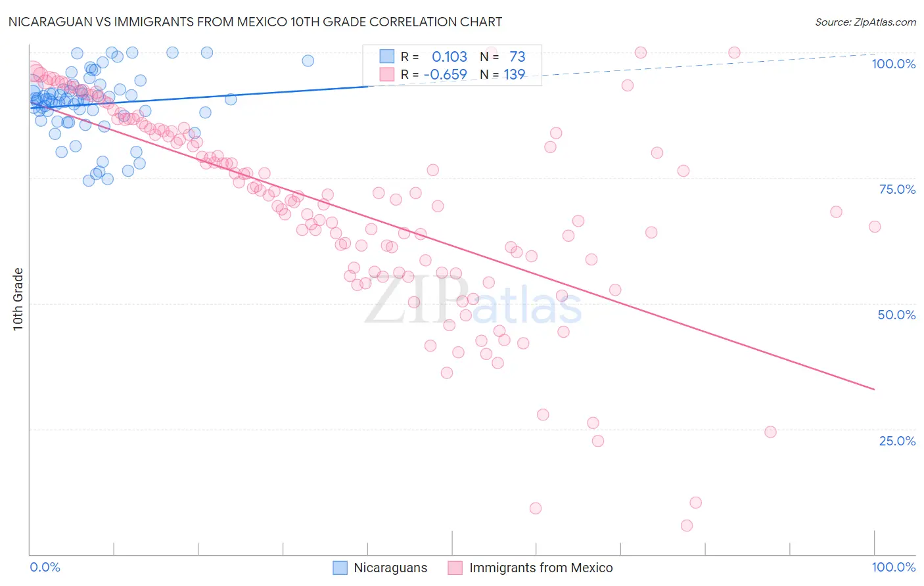Click the N = 73 statistic value
The height and width of the screenshot is (586, 924).
(503, 56)
